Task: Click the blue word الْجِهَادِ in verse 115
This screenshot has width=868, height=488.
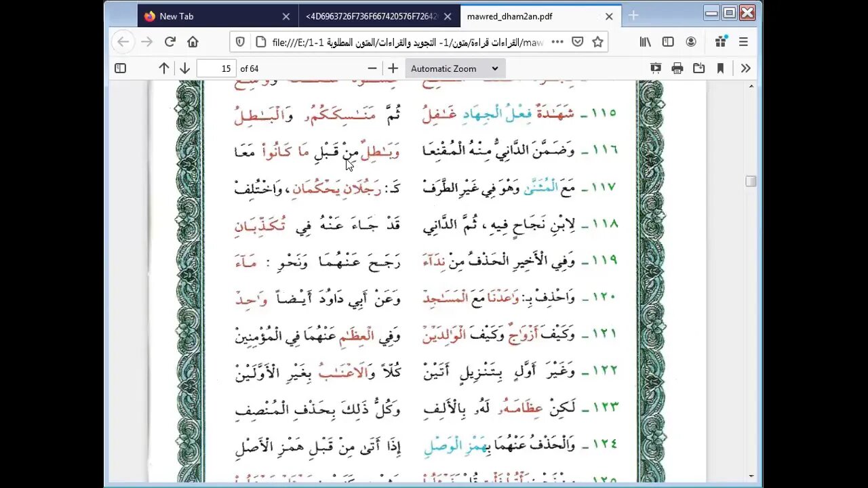Action: 482,113
